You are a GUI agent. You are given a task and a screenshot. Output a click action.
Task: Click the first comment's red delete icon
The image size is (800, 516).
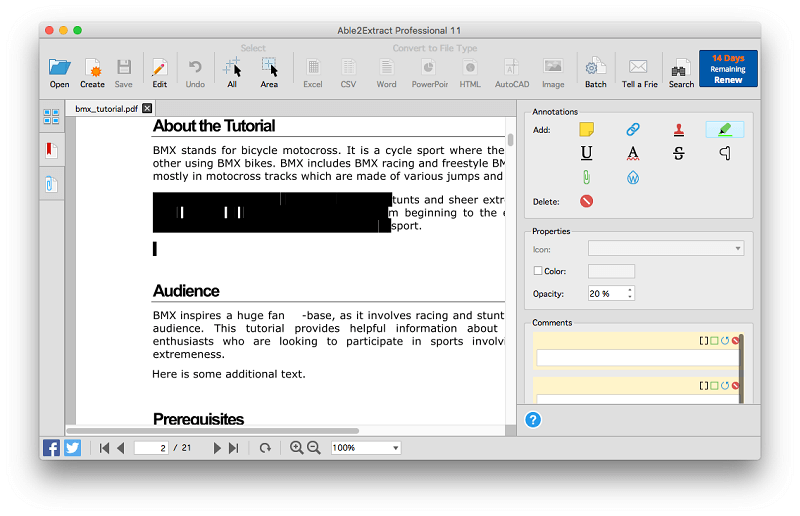click(x=735, y=340)
